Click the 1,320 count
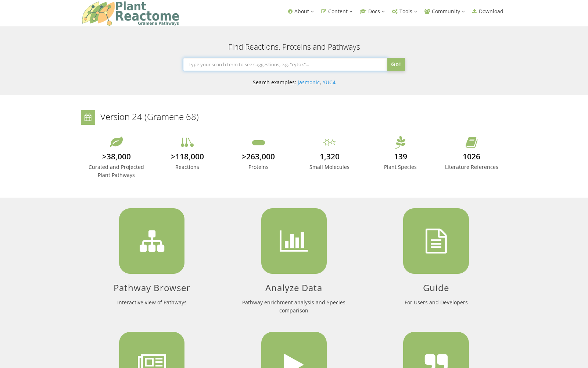 click(330, 156)
